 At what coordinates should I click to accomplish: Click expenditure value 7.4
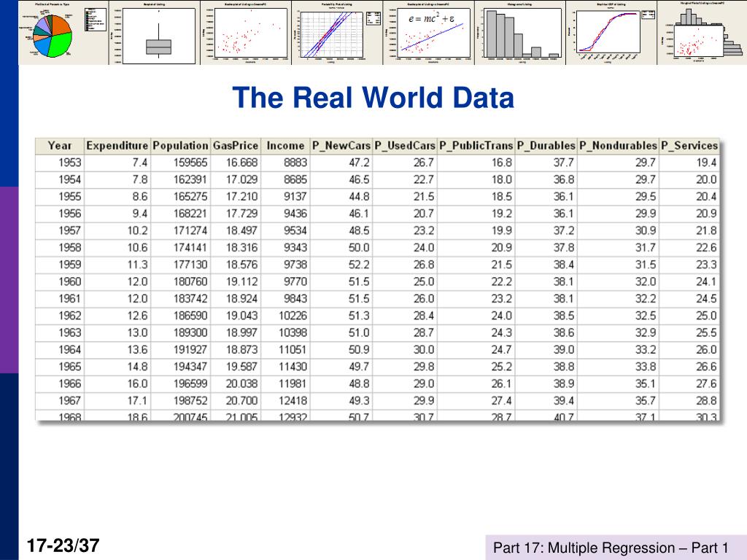[140, 163]
